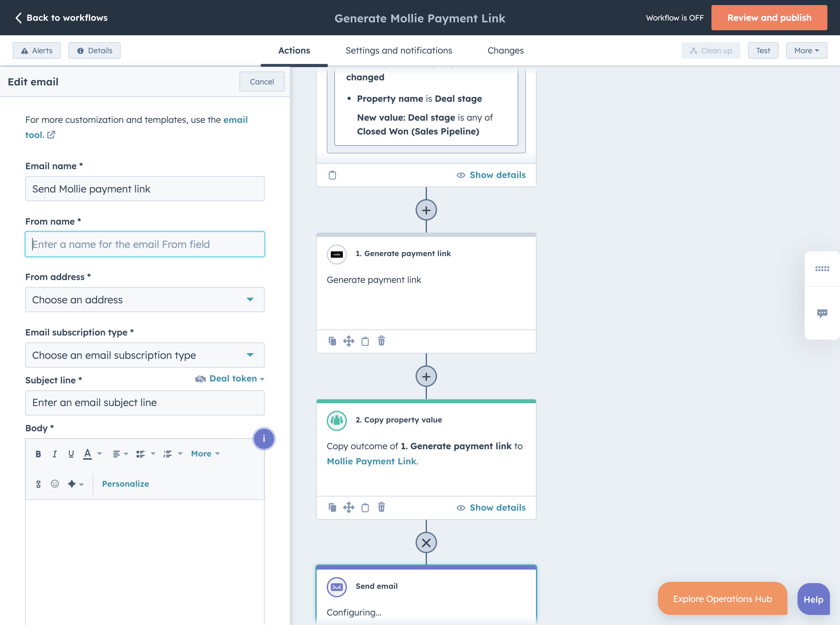Click the Workflow is OFF status

click(x=675, y=18)
